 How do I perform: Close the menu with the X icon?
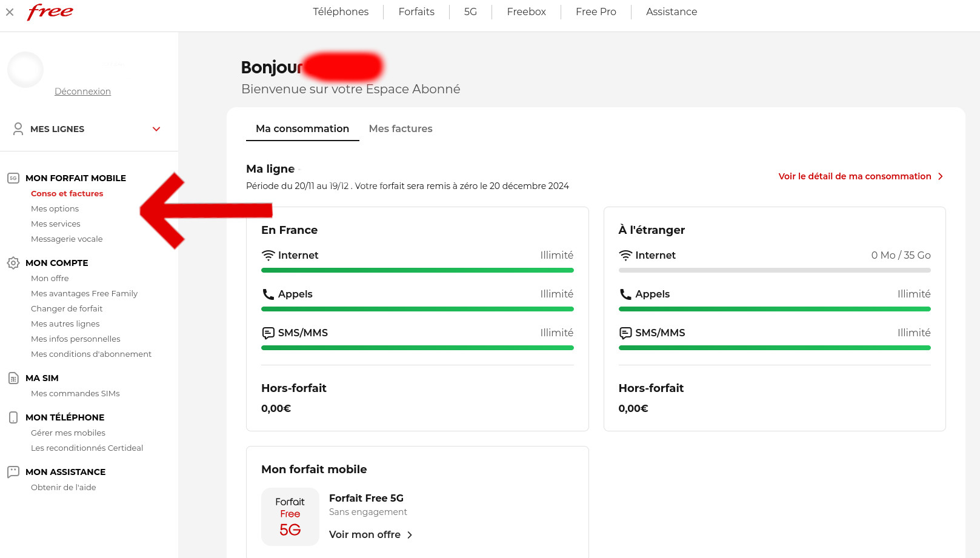point(10,12)
